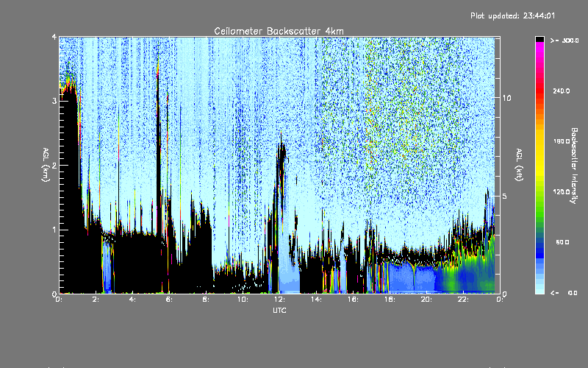Click the '10:' hour label on time axis
588x368 pixels.
(x=243, y=300)
